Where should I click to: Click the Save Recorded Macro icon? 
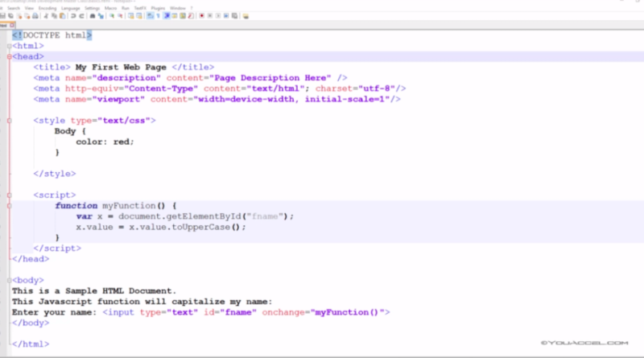point(234,15)
